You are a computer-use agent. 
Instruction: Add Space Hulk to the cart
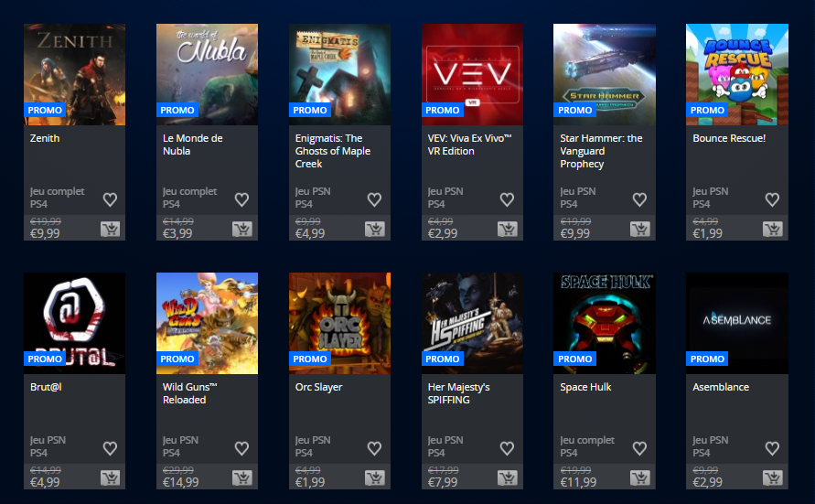(x=640, y=478)
